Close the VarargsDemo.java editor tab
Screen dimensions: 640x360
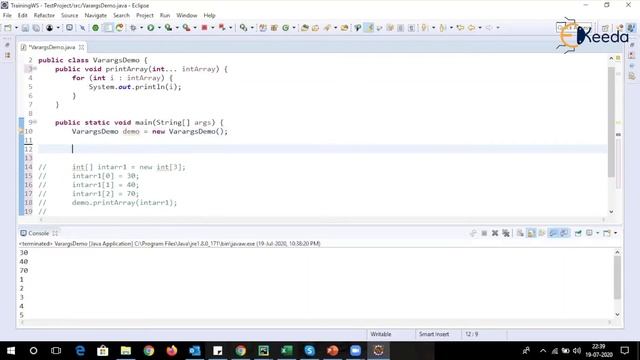(81, 47)
